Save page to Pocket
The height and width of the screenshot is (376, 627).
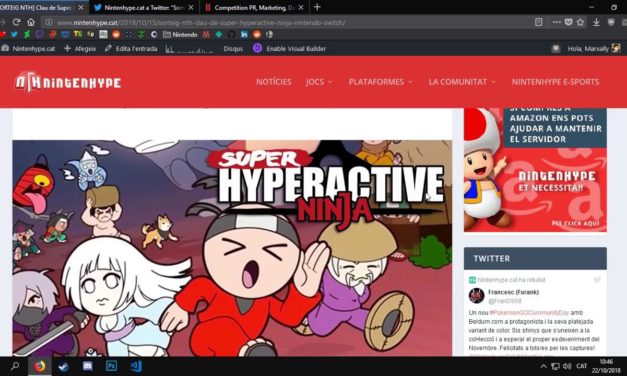568,22
